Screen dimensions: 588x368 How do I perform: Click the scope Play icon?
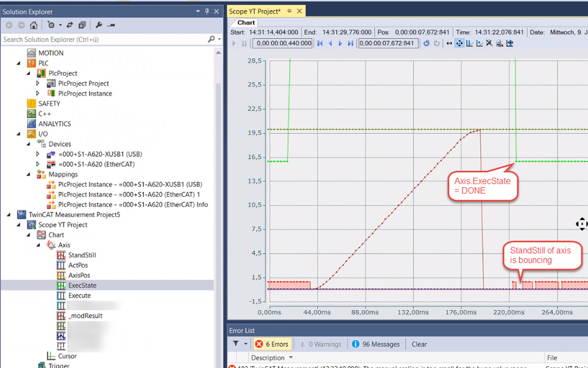(x=234, y=44)
